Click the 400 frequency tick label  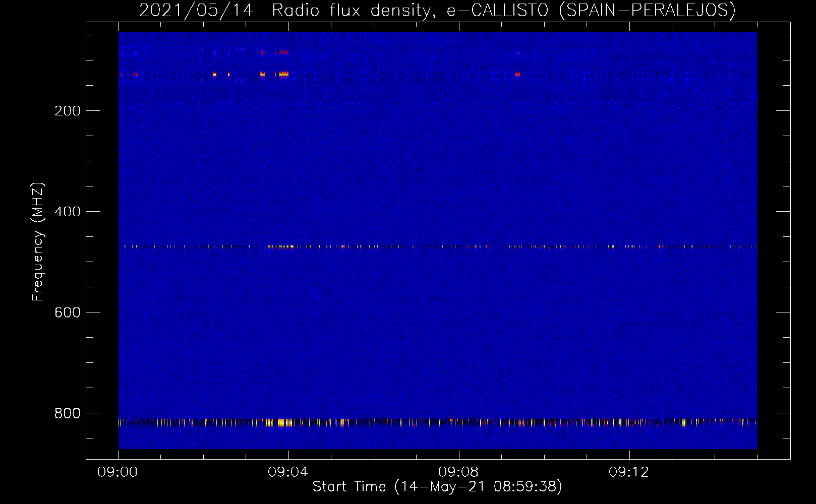[x=68, y=212]
